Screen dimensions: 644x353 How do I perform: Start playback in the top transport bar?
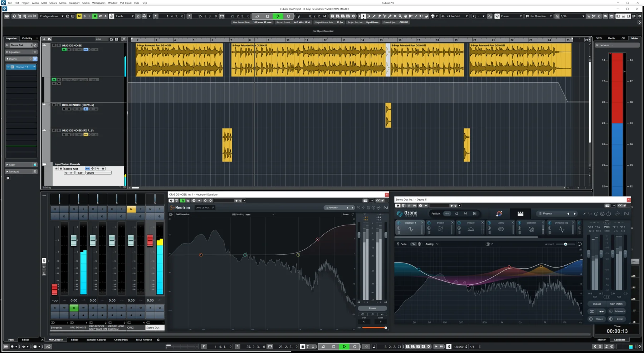278,16
